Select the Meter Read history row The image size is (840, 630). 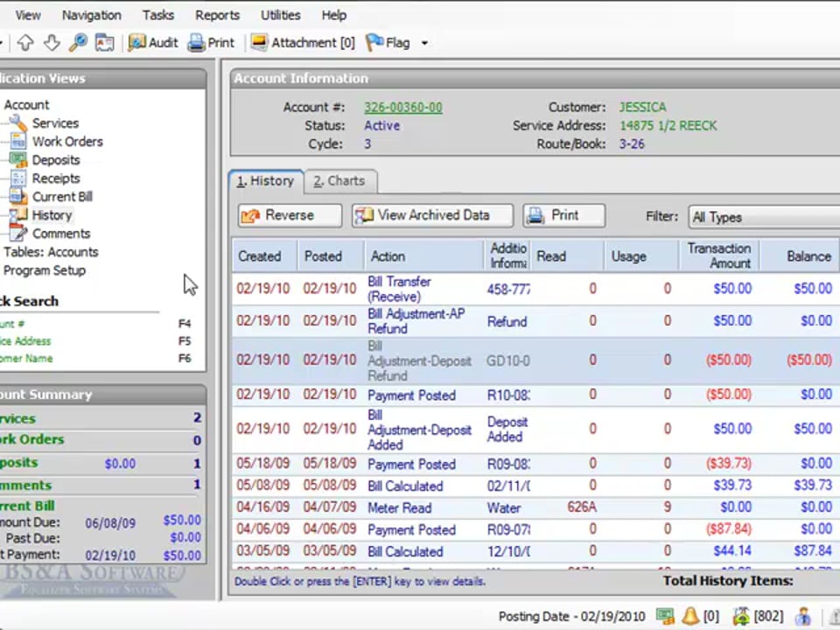pos(399,507)
